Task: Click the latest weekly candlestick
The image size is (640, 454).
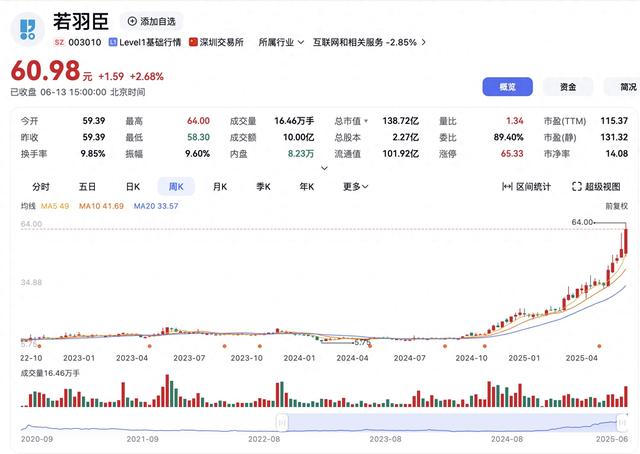Action: click(626, 241)
